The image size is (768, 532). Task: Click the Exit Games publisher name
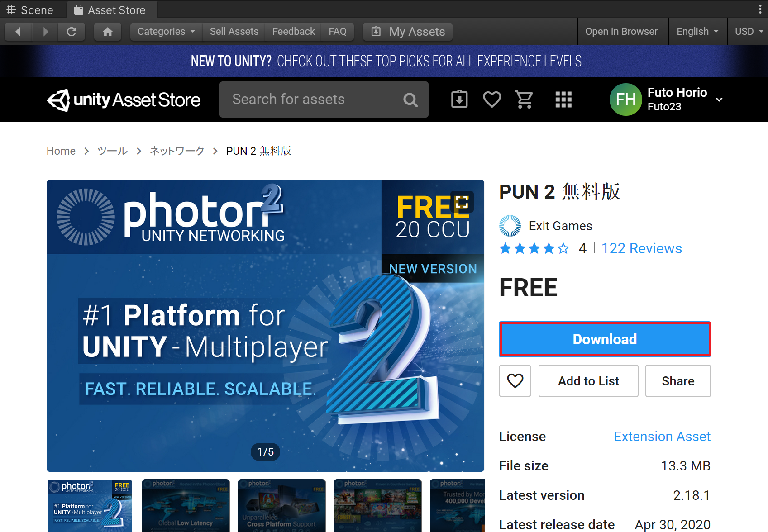click(560, 226)
